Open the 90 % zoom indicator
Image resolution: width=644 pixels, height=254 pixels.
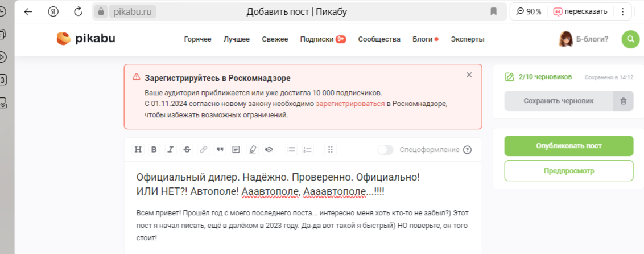[529, 11]
